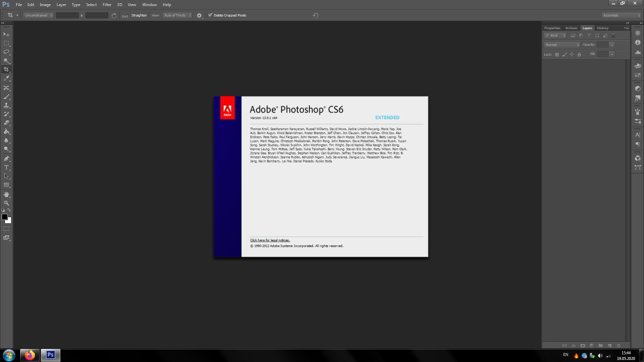Select the Lasso tool
This screenshot has height=362, width=644.
tap(7, 52)
